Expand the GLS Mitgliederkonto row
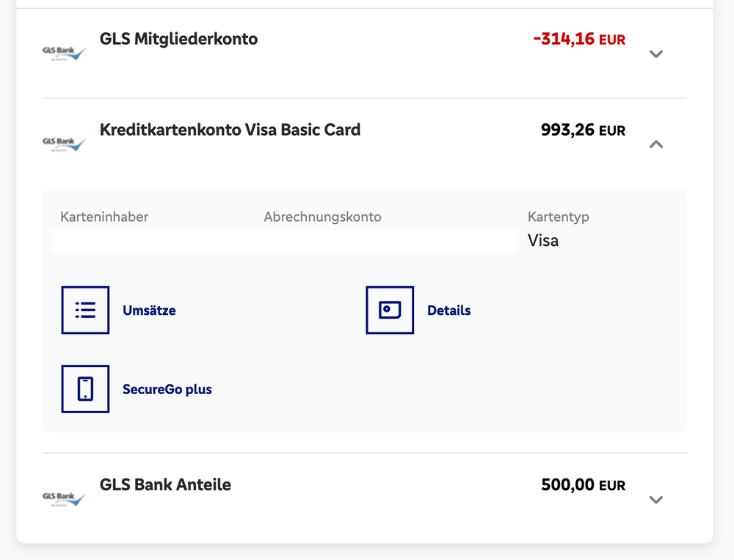The width and height of the screenshot is (734, 560). click(655, 54)
